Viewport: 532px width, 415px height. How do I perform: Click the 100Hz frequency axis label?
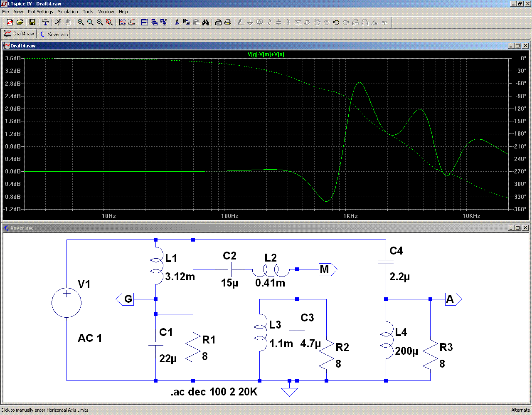pyautogui.click(x=230, y=216)
